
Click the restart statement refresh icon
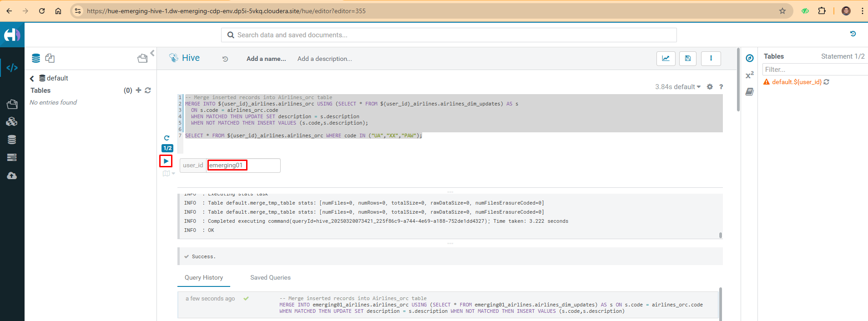point(167,138)
